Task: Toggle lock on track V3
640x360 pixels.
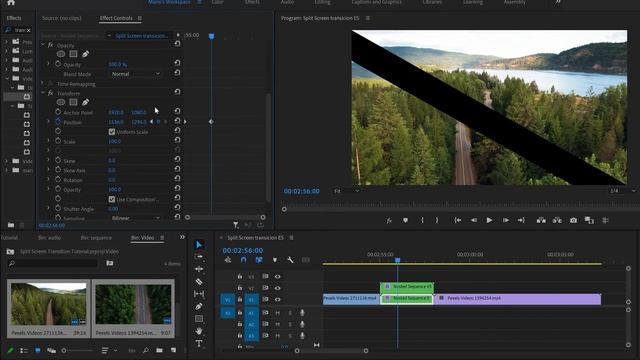Action: 240,277
